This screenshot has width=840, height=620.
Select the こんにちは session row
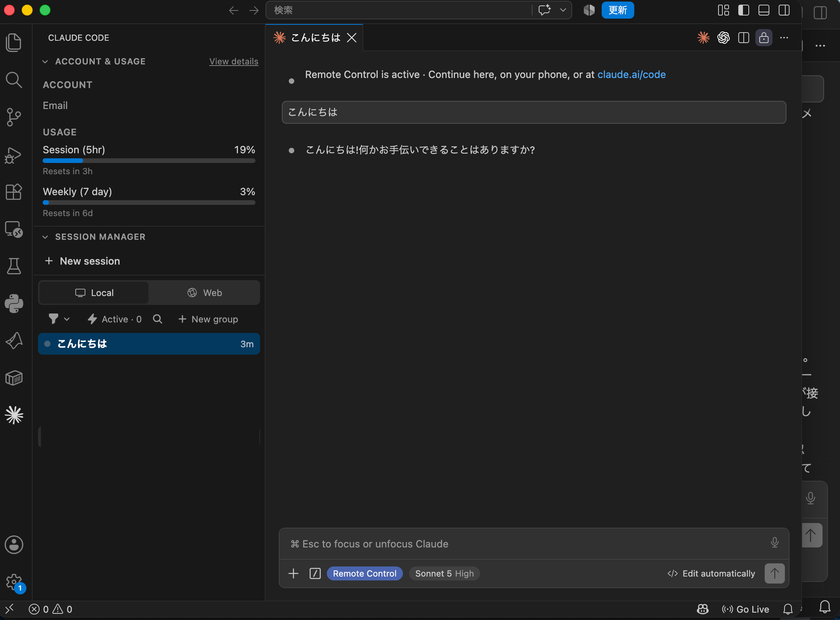coord(149,344)
